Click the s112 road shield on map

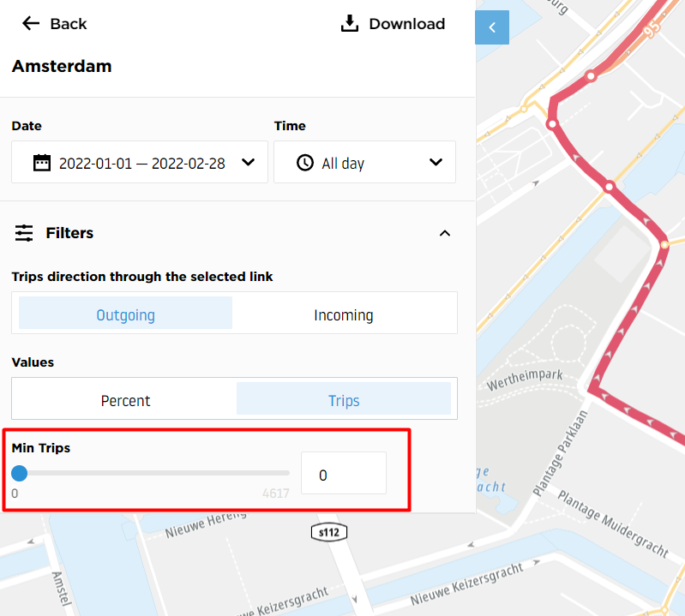pyautogui.click(x=329, y=532)
